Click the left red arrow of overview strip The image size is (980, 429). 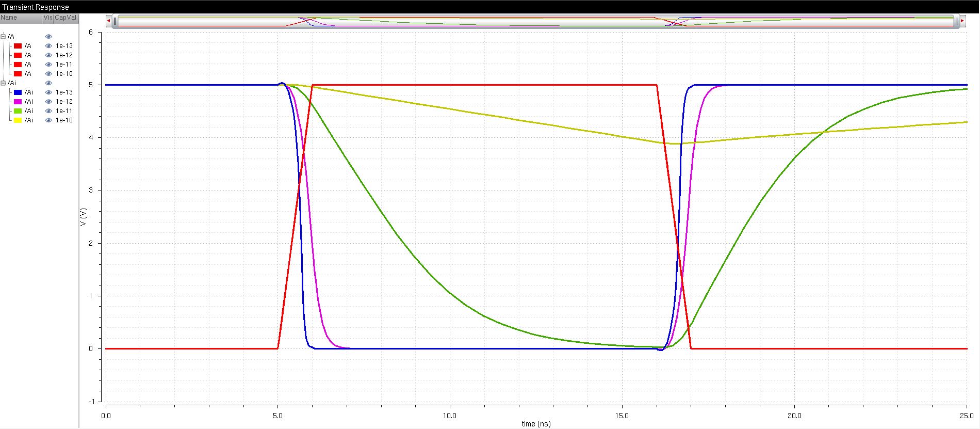[x=108, y=21]
